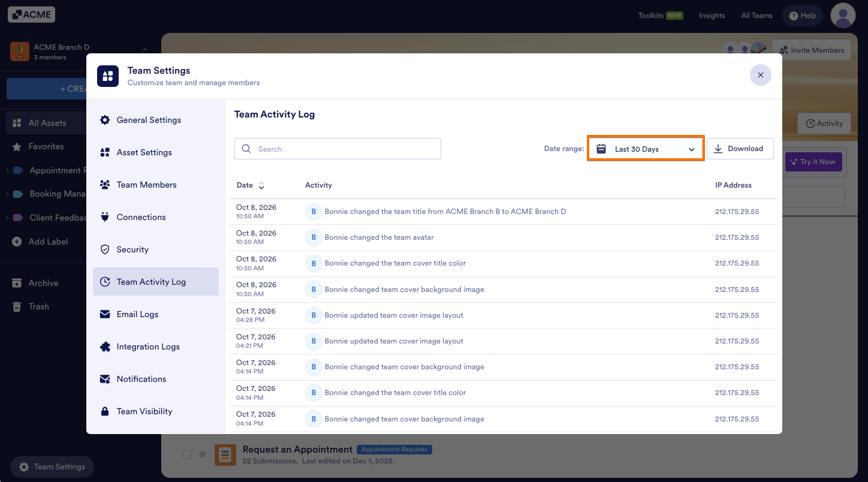Open the user profile avatar menu
This screenshot has width=868, height=482.
click(x=843, y=16)
